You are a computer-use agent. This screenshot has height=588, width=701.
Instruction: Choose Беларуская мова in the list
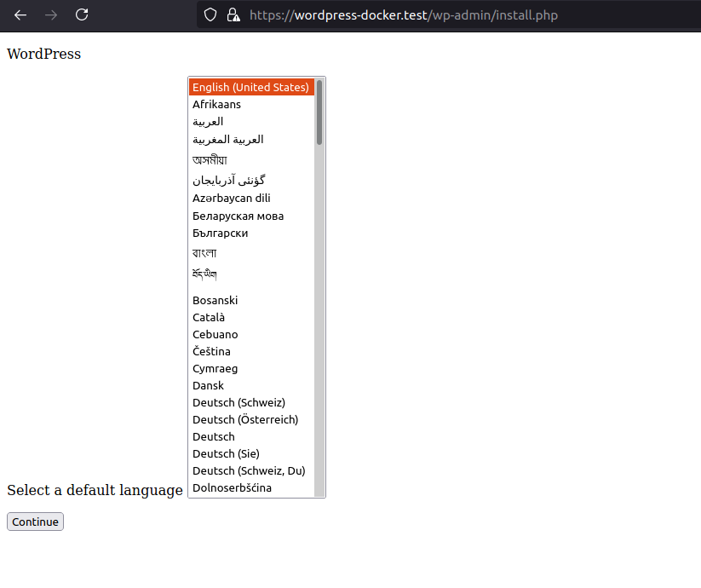(x=252, y=216)
